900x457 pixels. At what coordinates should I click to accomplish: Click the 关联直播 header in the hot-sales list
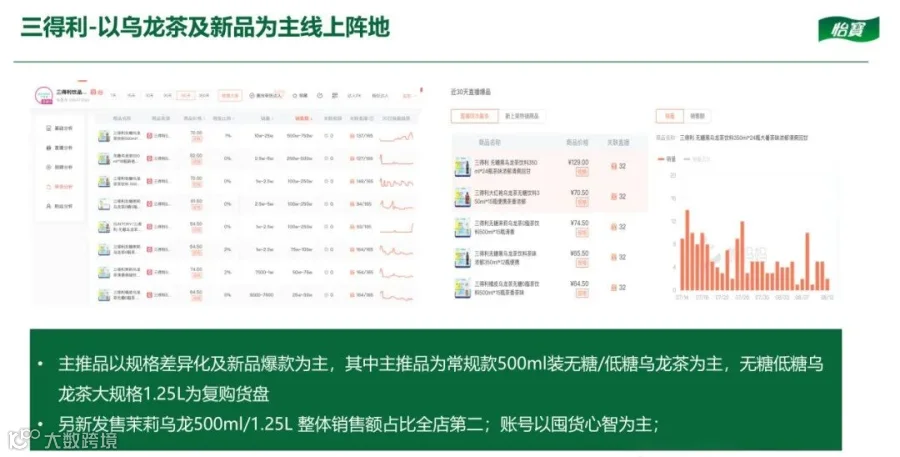point(618,142)
